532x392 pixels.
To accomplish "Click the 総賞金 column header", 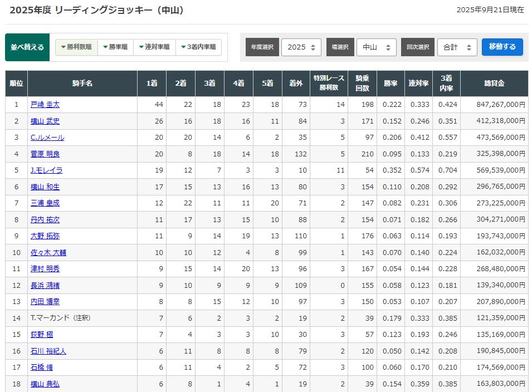I will coord(494,84).
